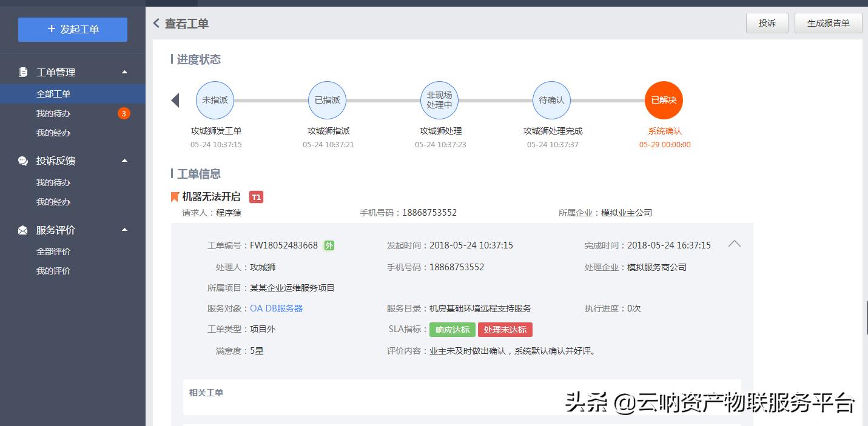868x426 pixels.
Task: Collapse the 工单管理 section in the sidebar
Action: [124, 72]
